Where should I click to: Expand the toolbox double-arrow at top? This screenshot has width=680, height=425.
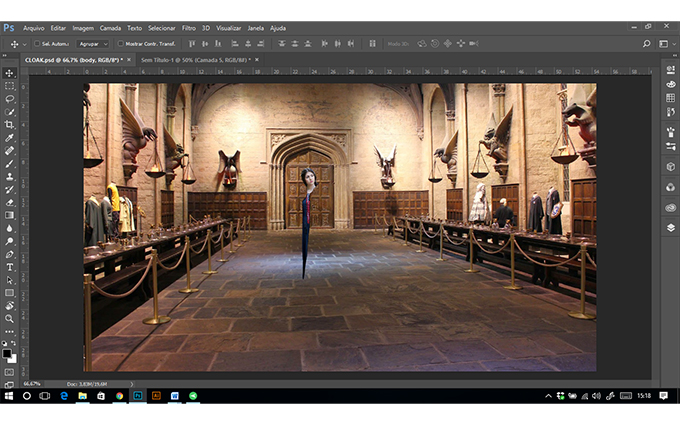click(x=4, y=56)
